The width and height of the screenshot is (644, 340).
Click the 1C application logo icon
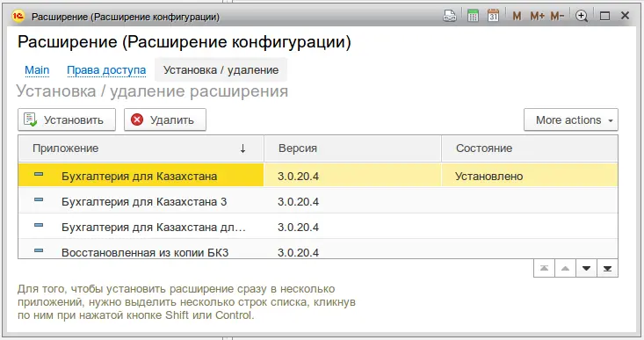click(x=18, y=16)
